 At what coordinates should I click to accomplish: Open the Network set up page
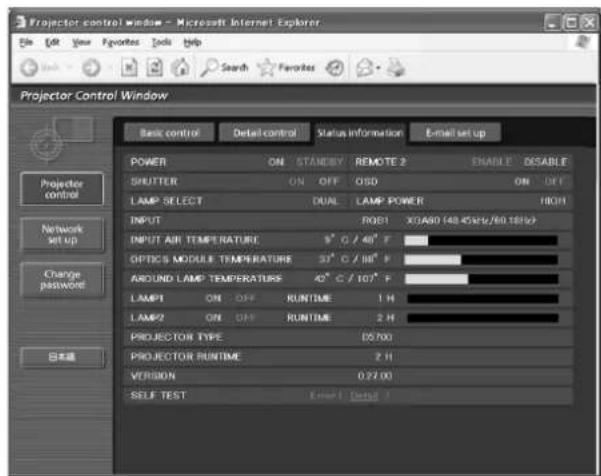point(62,235)
